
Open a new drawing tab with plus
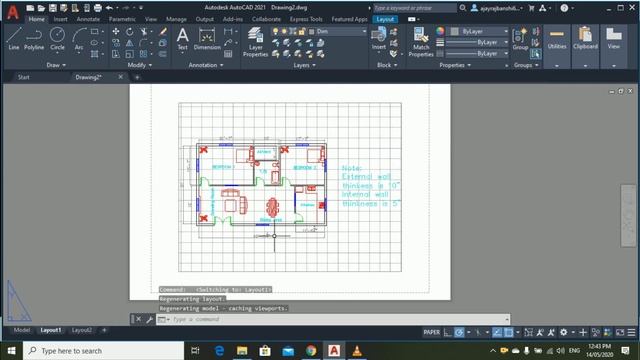(x=137, y=77)
